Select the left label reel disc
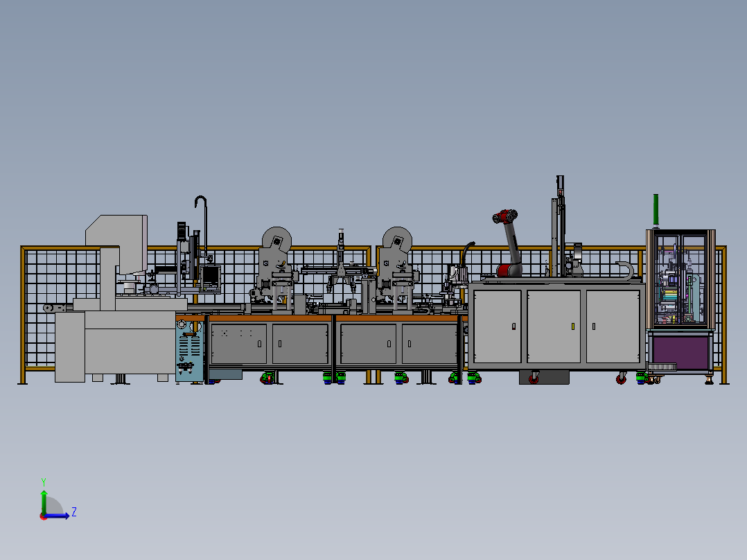Image resolution: width=747 pixels, height=560 pixels. point(276,240)
